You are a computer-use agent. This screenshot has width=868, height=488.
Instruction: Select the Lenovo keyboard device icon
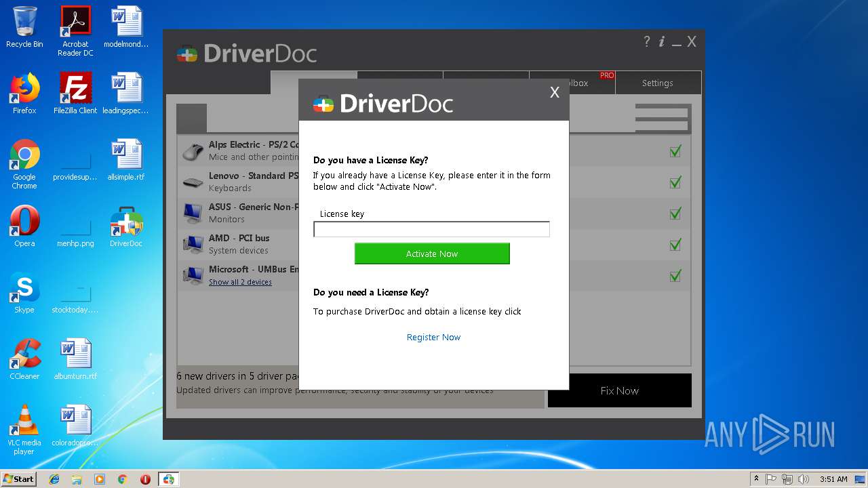193,182
